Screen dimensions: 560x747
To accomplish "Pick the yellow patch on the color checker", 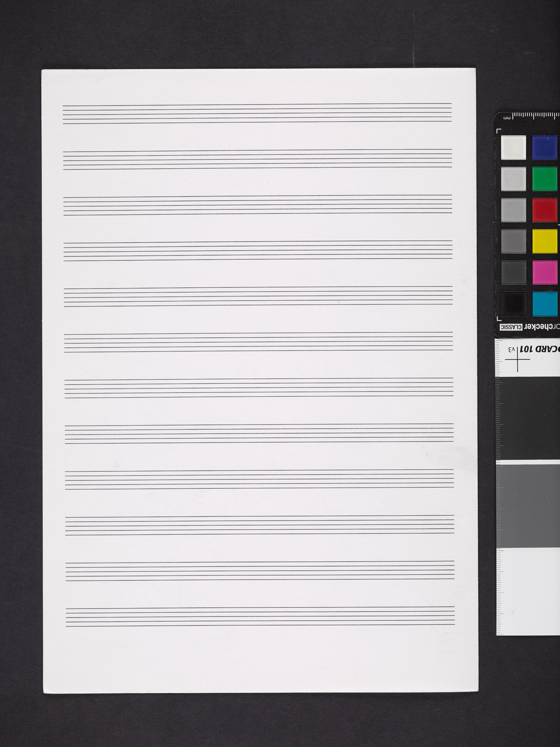I will click(545, 241).
